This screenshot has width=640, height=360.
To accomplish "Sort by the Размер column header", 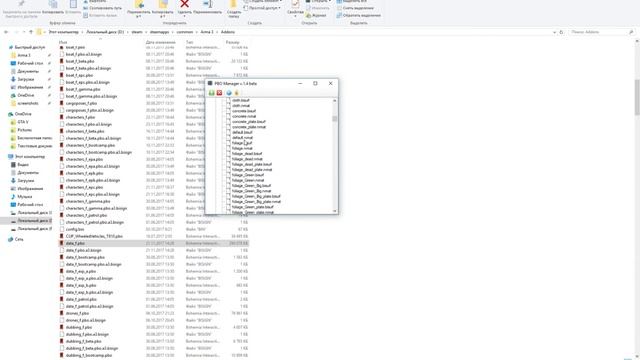I will click(232, 42).
